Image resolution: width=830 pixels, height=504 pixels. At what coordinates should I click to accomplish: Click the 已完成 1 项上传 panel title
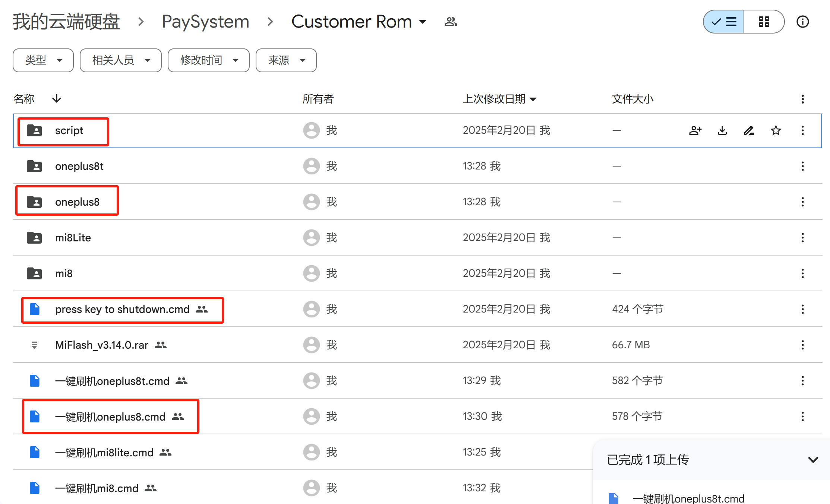coord(648,460)
